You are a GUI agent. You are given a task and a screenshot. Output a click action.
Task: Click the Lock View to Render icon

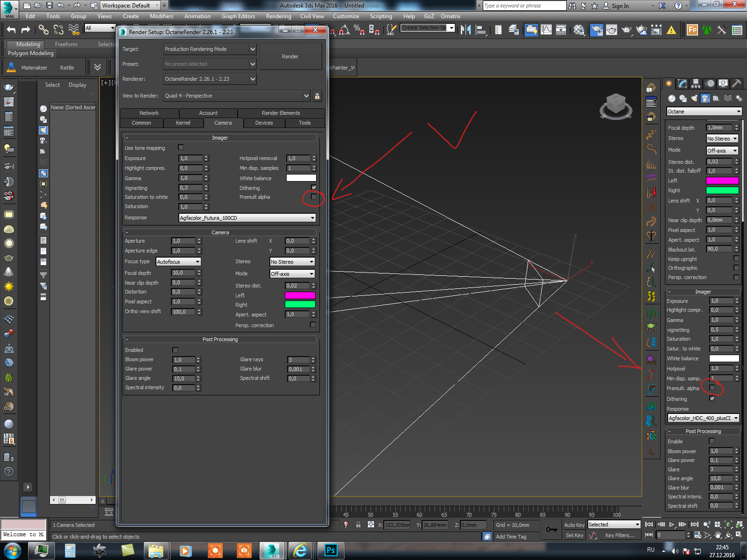[x=317, y=96]
